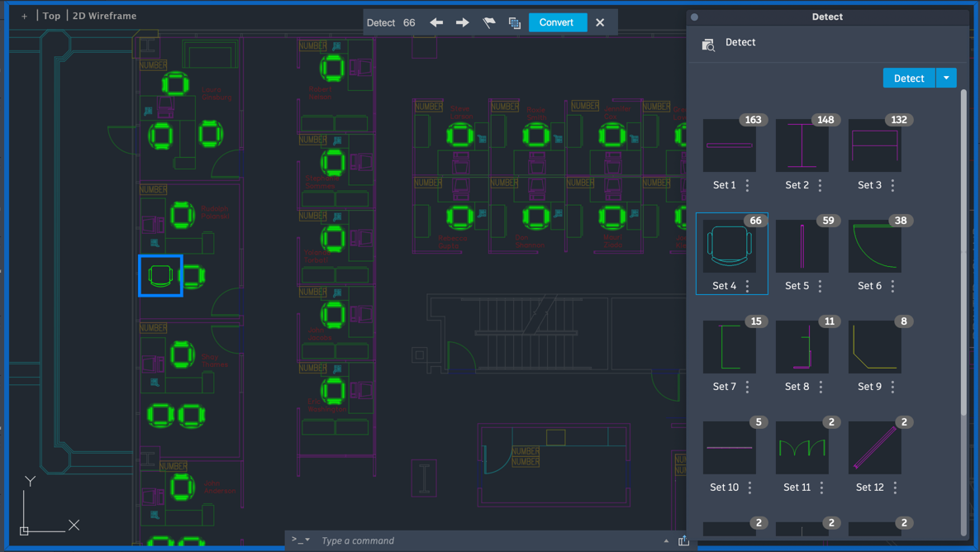Screen dimensions: 980x552
Task: Open Set 6 more options menu
Action: 892,286
